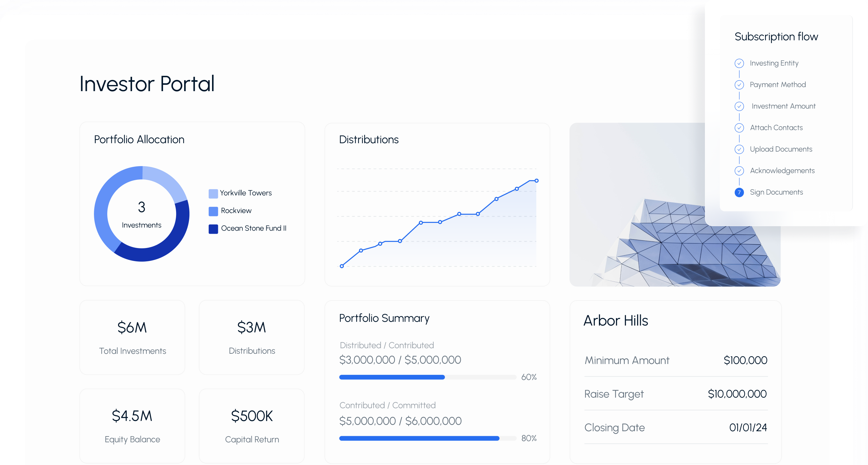Open the Sign Documents step label
Viewport: 868px width, 465px height.
776,192
